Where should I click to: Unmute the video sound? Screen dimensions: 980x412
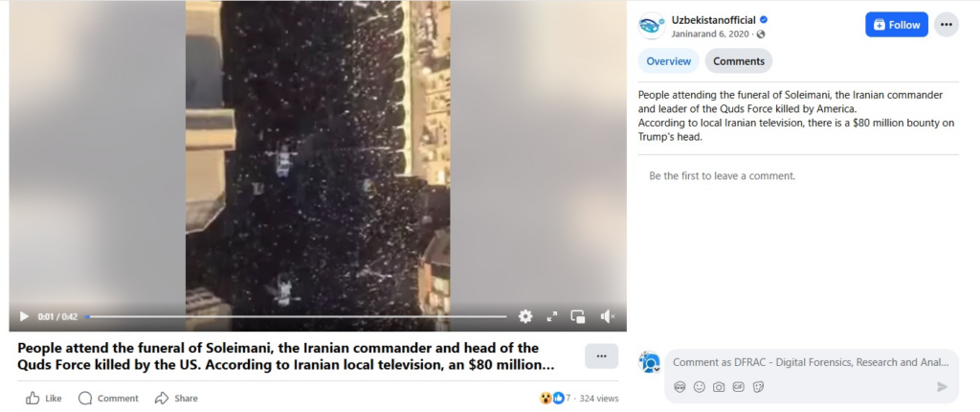click(608, 317)
